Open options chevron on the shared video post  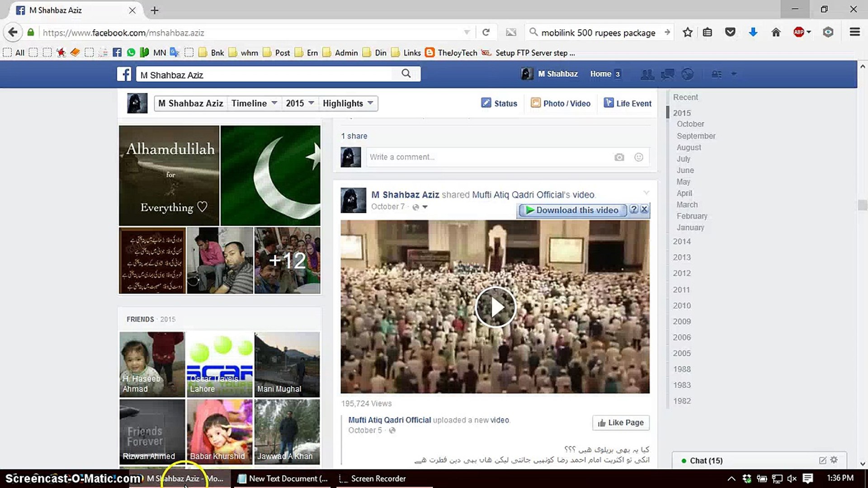[646, 192]
